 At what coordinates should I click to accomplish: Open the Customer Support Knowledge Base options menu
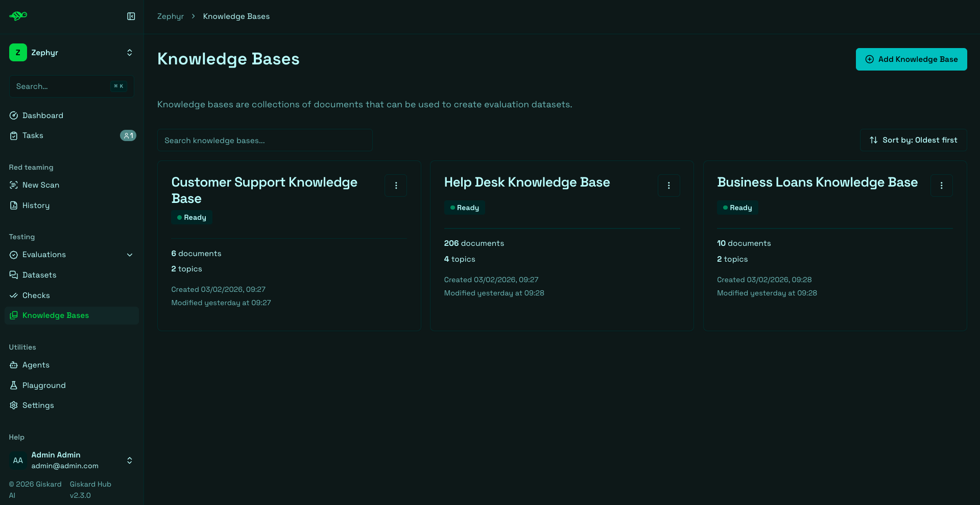tap(396, 186)
